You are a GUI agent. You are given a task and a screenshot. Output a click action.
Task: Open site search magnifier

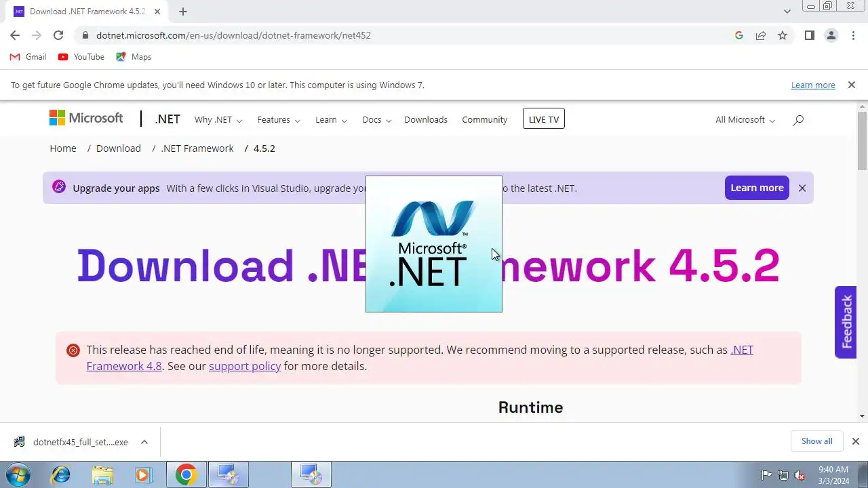point(798,120)
